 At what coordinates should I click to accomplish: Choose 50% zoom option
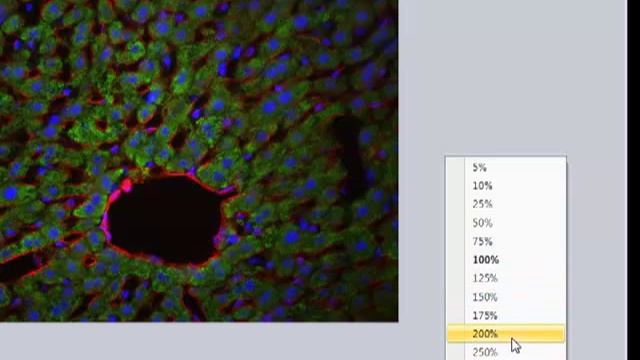pos(506,223)
